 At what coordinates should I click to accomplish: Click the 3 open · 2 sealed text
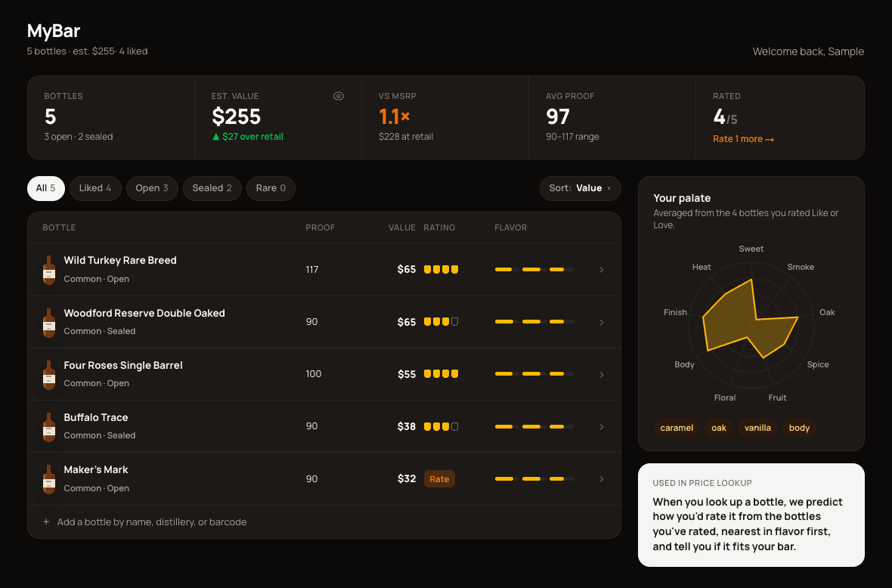[x=79, y=137]
